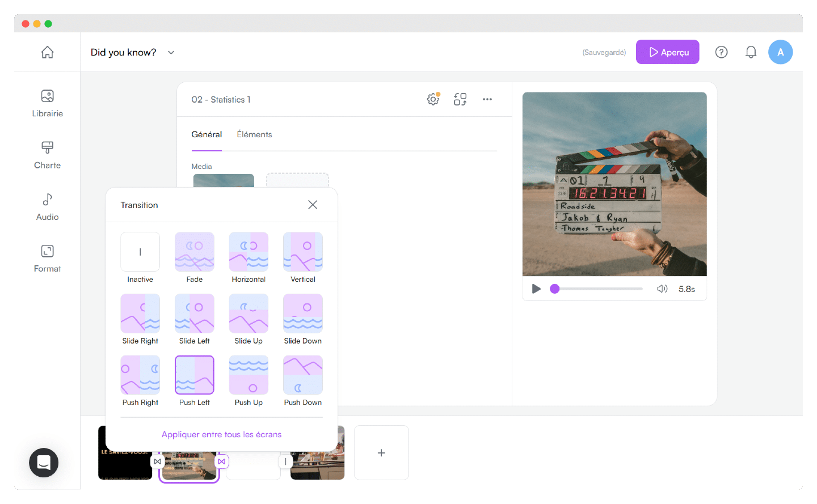Click the 02 - Statistics 1 title
This screenshot has width=817, height=504.
coord(221,99)
